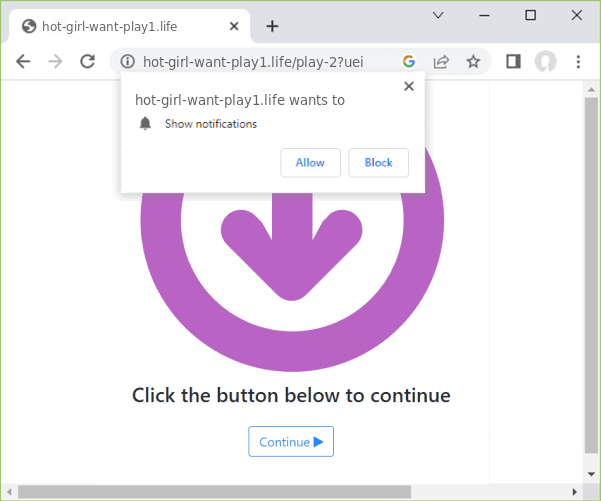The width and height of the screenshot is (601, 501).
Task: Reload the current page
Action: (x=87, y=61)
